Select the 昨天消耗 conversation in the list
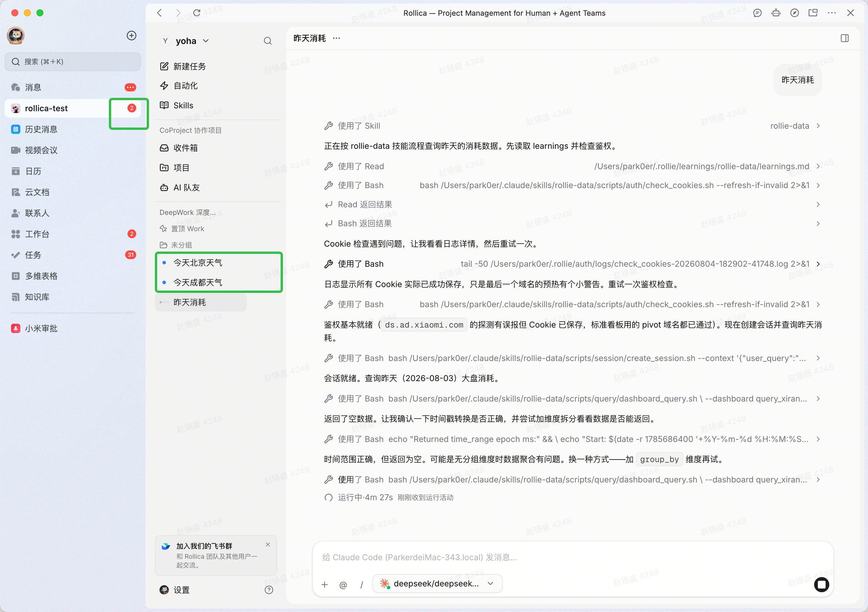868x612 pixels. pyautogui.click(x=201, y=302)
